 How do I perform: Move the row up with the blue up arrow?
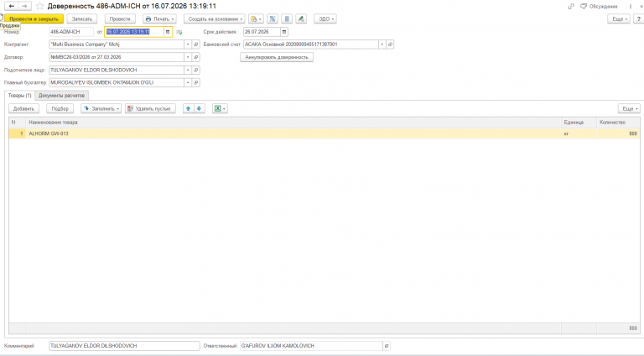(x=188, y=108)
